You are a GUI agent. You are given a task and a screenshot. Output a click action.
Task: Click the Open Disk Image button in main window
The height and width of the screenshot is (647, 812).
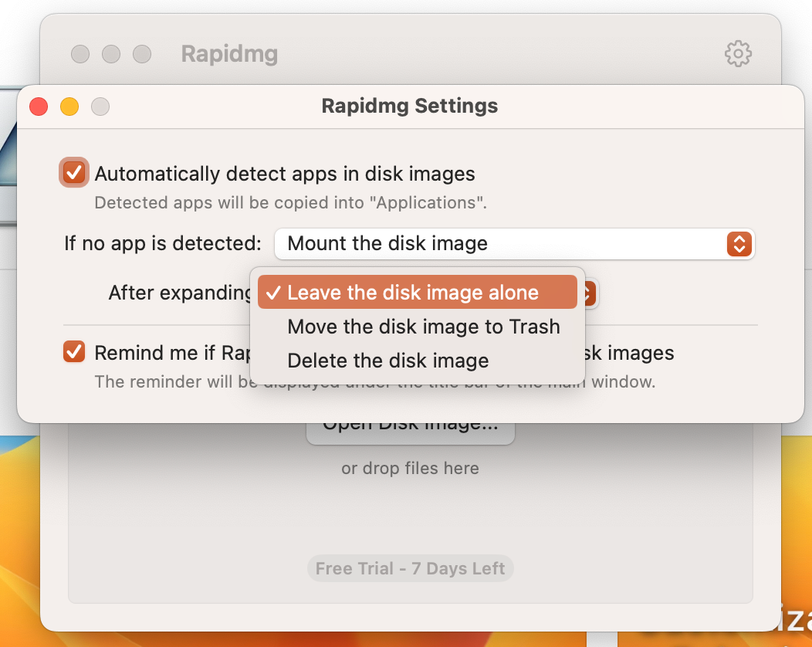coord(411,432)
